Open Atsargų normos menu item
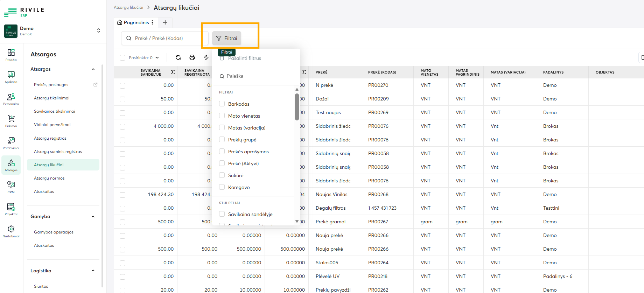 49,178
